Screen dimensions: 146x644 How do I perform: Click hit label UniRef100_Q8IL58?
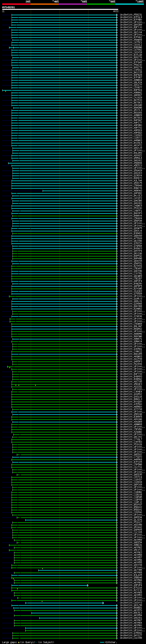(131, 605)
